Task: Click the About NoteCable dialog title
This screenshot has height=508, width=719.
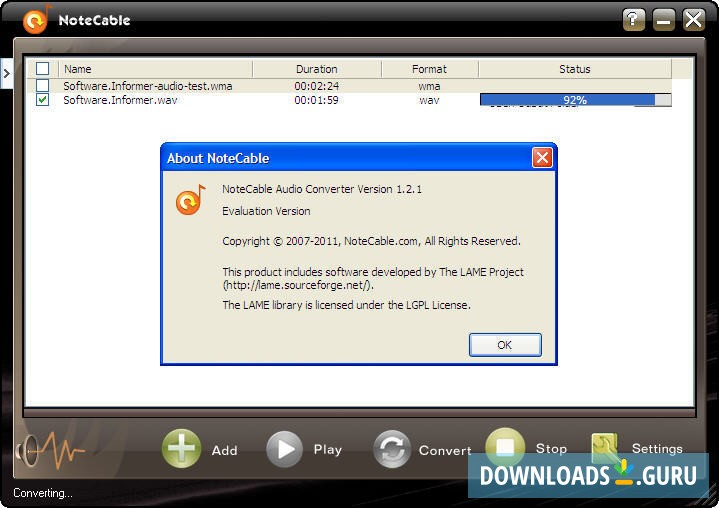Action: [218, 158]
